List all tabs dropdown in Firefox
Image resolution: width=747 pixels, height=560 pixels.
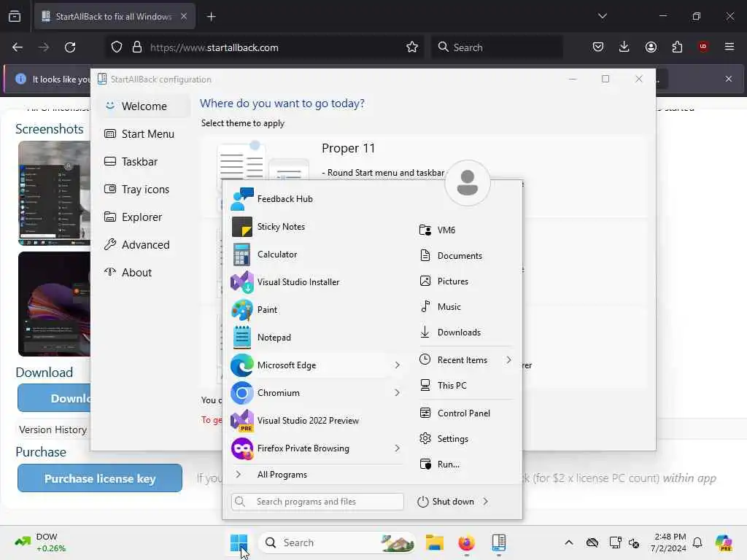point(603,16)
